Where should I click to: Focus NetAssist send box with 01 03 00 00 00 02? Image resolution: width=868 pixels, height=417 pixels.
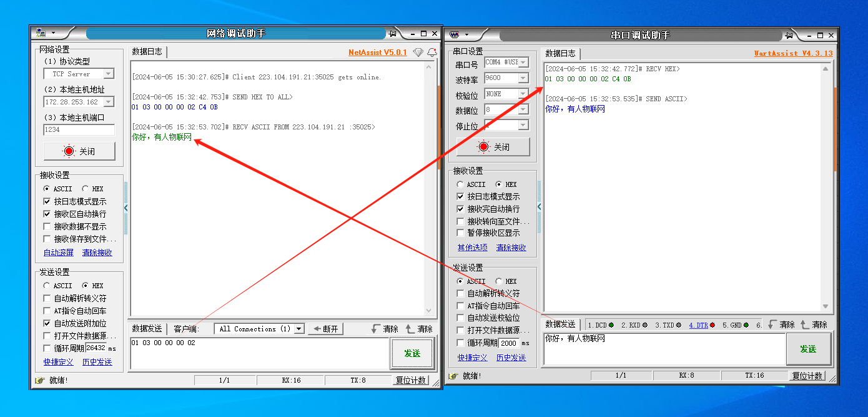(259, 353)
